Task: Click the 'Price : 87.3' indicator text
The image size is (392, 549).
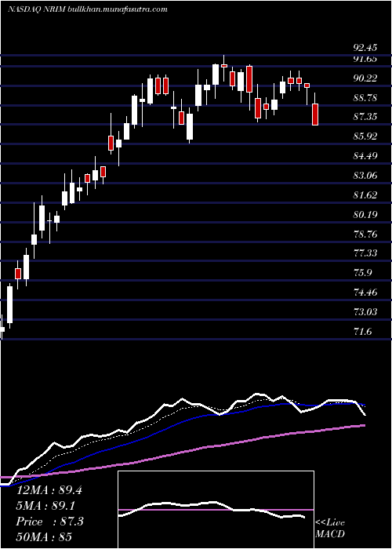Action: tap(49, 522)
